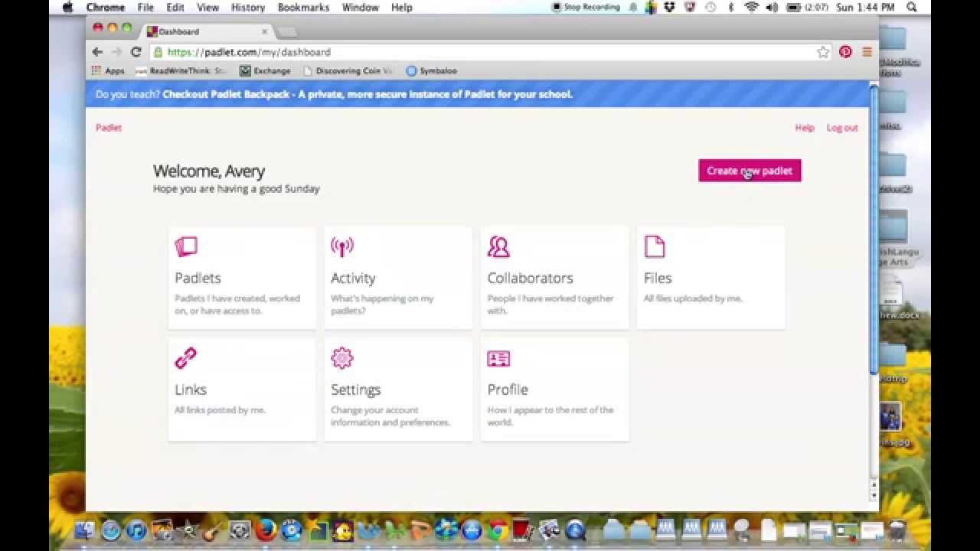This screenshot has height=551, width=980.
Task: Open the Exchange bookmark
Action: point(265,70)
